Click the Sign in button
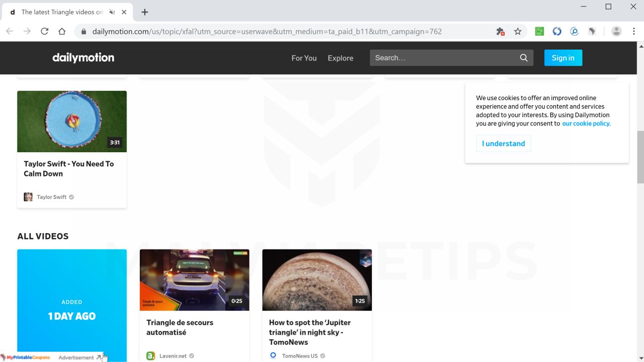Screen dimensions: 644x362 pyautogui.click(x=563, y=58)
